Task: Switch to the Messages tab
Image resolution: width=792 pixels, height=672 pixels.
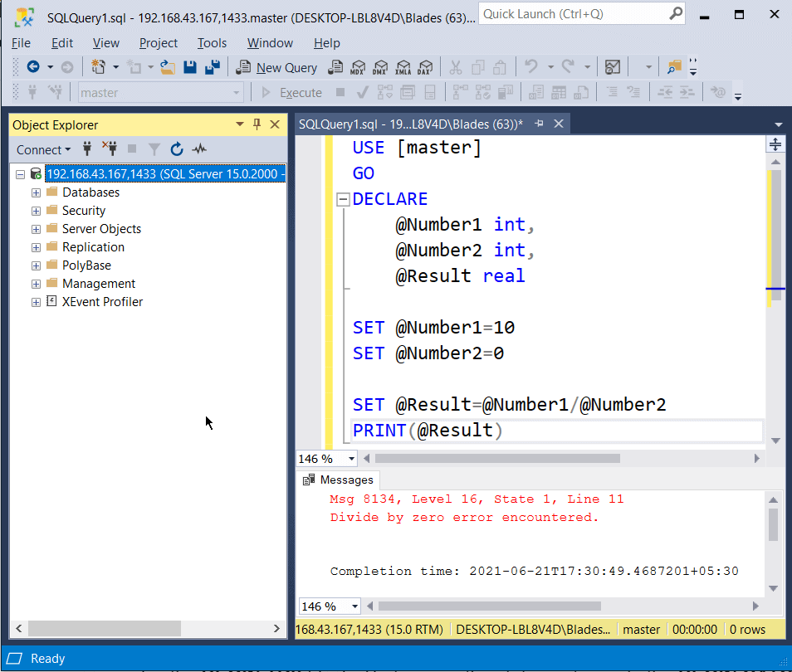Action: click(x=339, y=480)
